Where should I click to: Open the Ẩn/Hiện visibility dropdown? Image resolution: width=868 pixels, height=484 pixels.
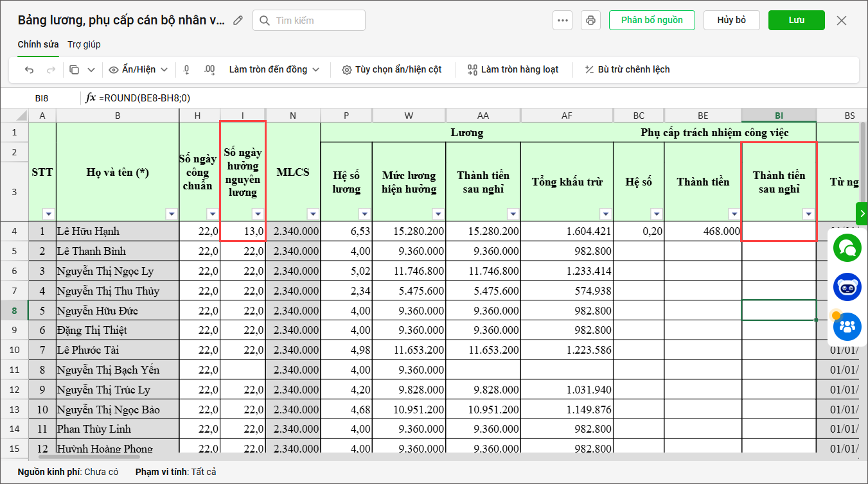coord(138,69)
